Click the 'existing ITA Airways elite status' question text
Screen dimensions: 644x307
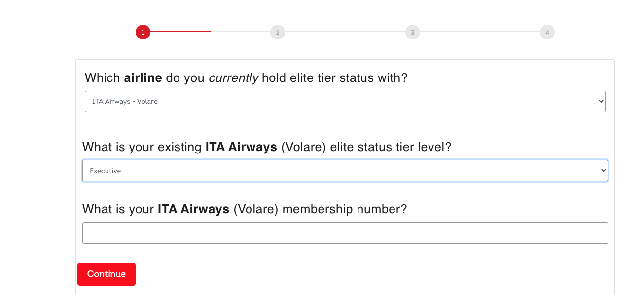tap(267, 147)
